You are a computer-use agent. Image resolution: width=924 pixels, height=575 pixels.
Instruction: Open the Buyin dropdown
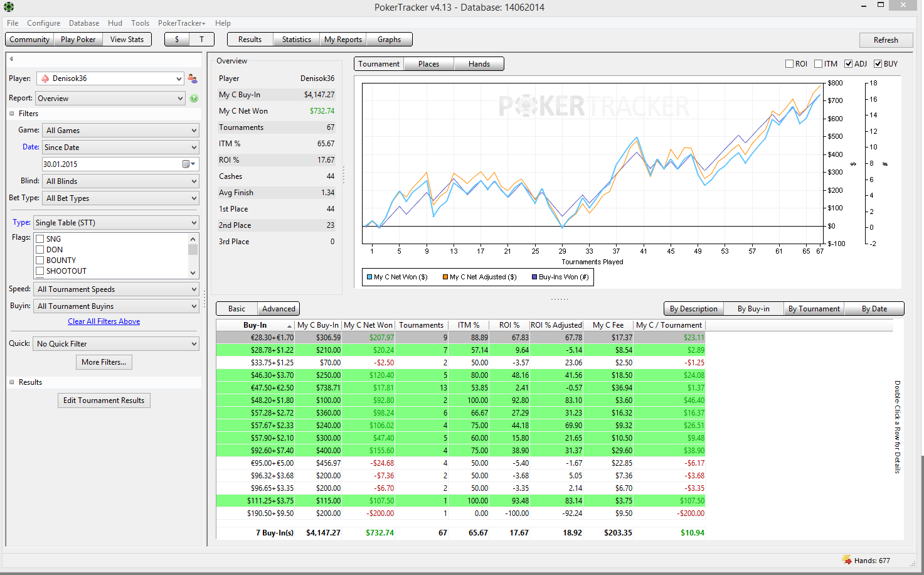coord(116,306)
